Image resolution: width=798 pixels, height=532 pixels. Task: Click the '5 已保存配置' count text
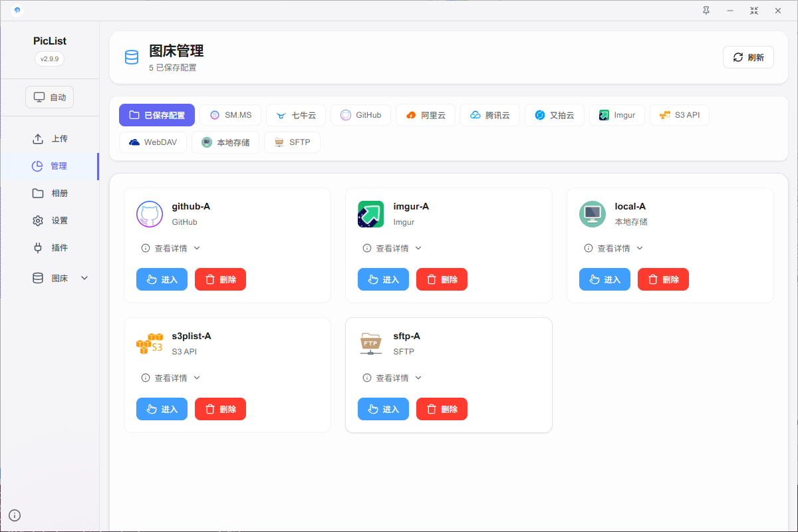tap(173, 68)
